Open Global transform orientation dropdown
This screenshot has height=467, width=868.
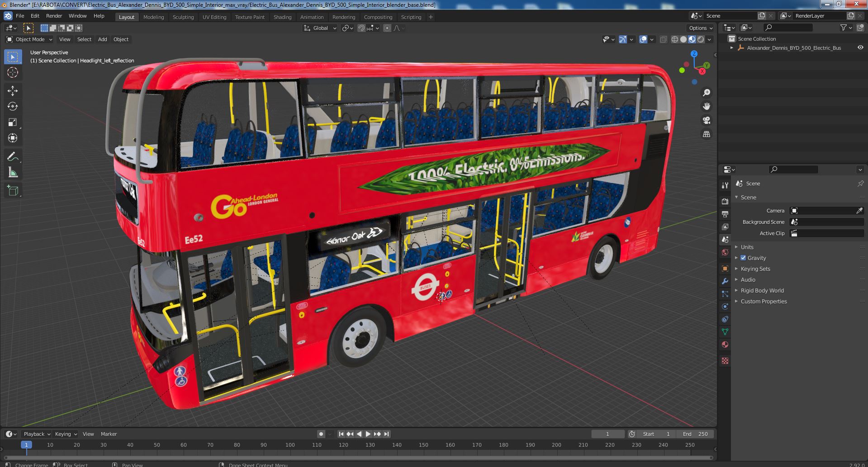coord(320,28)
